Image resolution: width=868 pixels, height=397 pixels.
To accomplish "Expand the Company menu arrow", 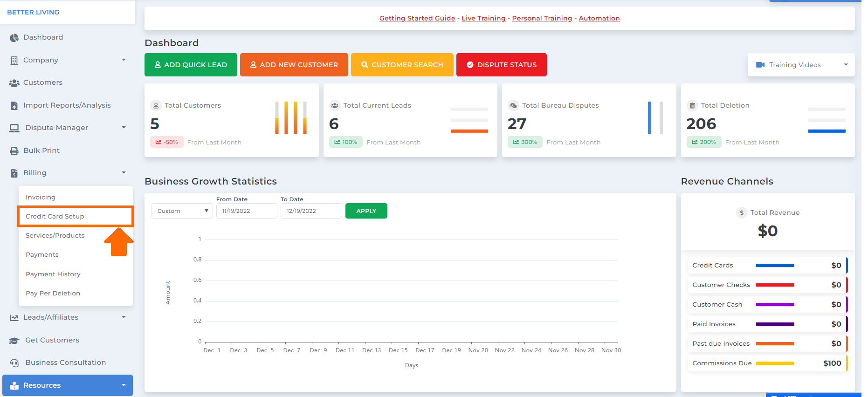I will (124, 60).
